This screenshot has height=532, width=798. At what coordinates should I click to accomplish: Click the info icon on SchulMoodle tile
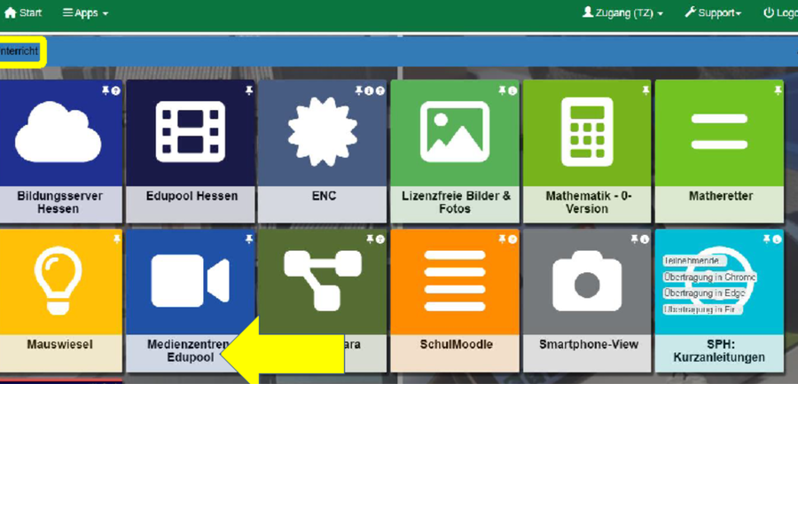(x=512, y=239)
